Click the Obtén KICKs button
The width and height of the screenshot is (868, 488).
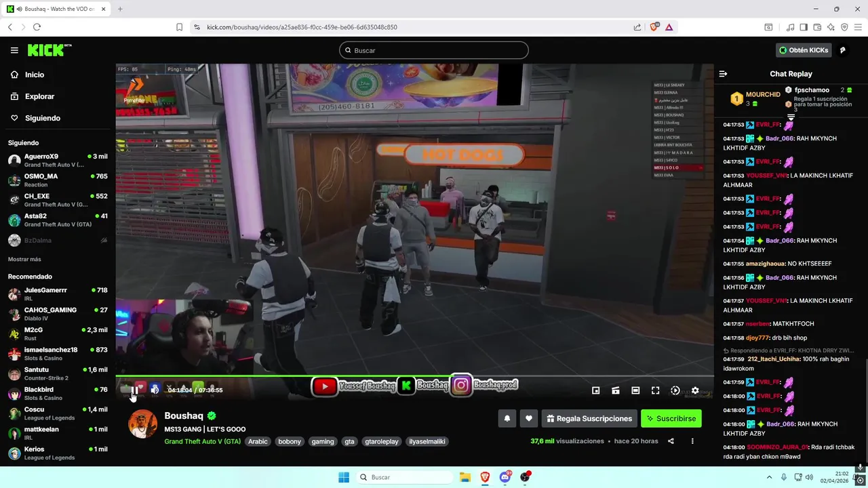pos(804,50)
